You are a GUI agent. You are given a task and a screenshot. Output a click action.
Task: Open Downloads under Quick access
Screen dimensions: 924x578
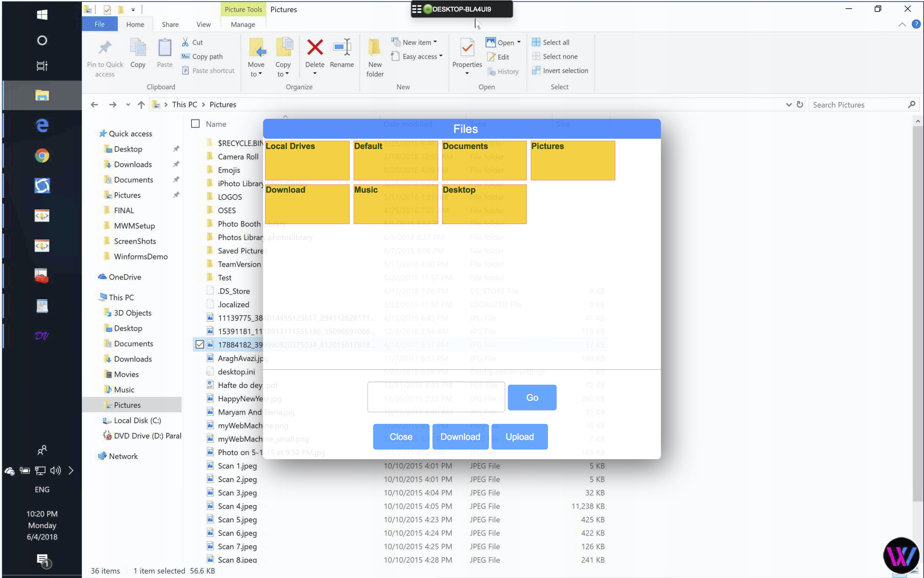tap(133, 164)
